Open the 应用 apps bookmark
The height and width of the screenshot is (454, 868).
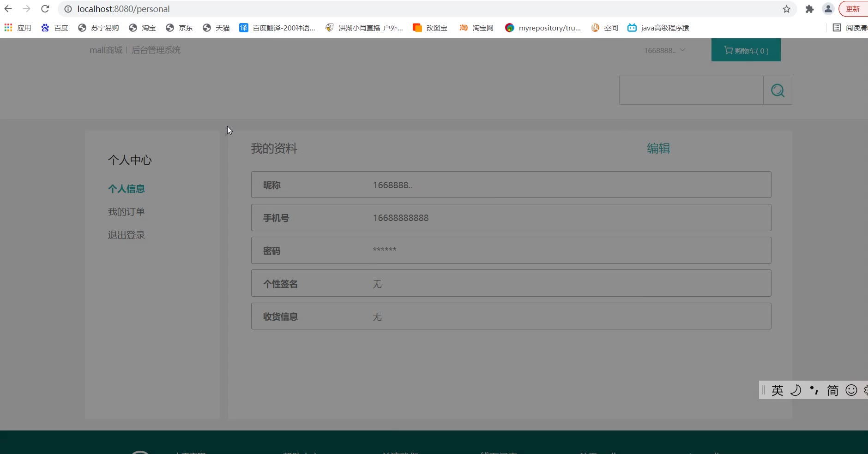[18, 28]
